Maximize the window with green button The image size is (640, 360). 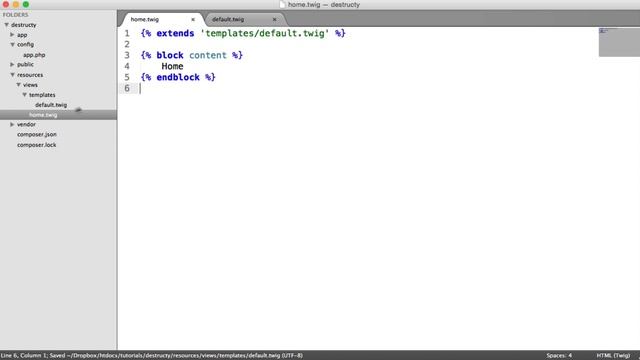coord(26,4)
